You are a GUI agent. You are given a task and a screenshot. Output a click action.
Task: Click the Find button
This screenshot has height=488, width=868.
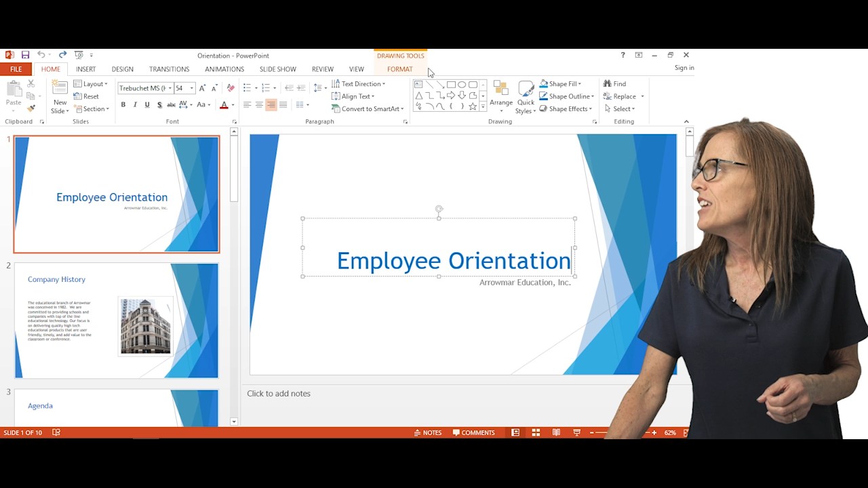615,84
